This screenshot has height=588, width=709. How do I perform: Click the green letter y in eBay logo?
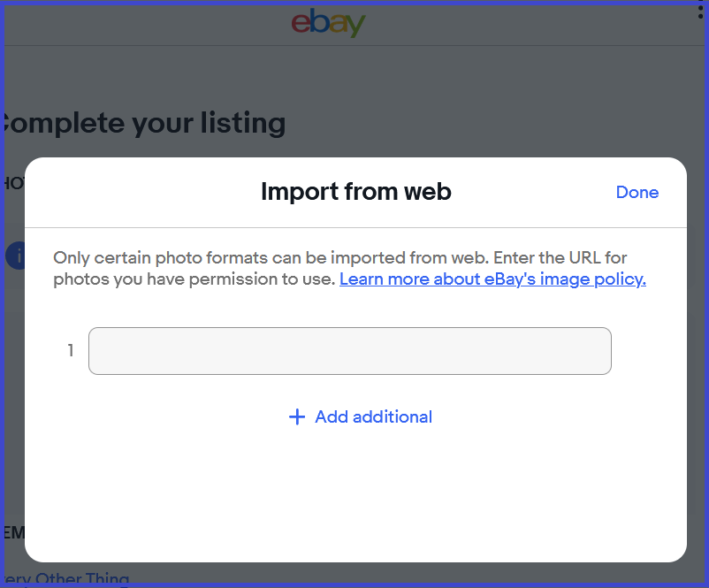(x=356, y=27)
